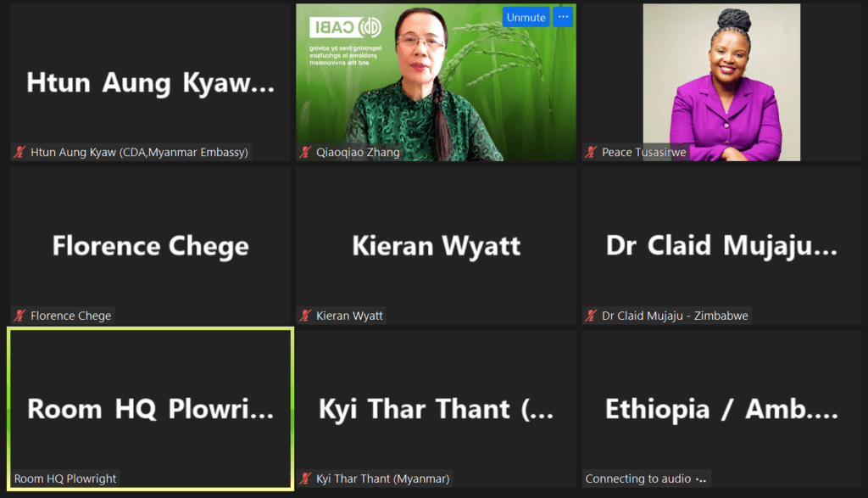Screen dimensions: 868x498
Task: Click the Unmute button on Qiaoqiao Zhang's video
Action: click(526, 17)
